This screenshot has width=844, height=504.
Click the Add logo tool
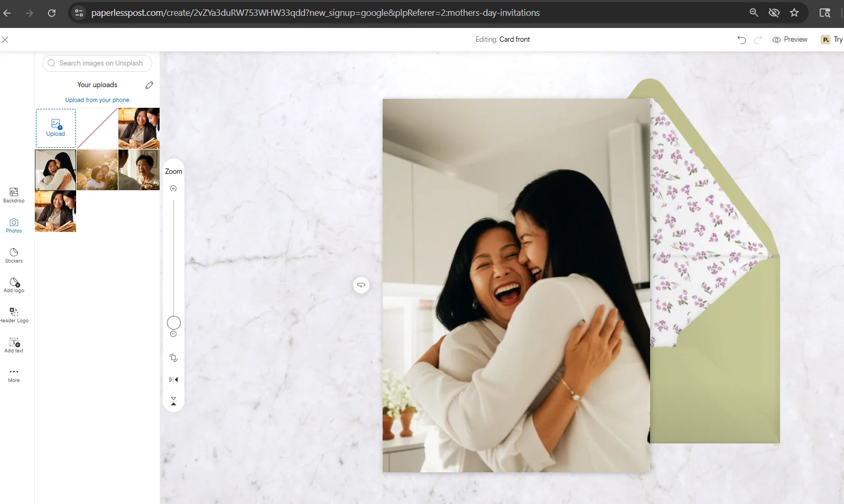pos(14,285)
